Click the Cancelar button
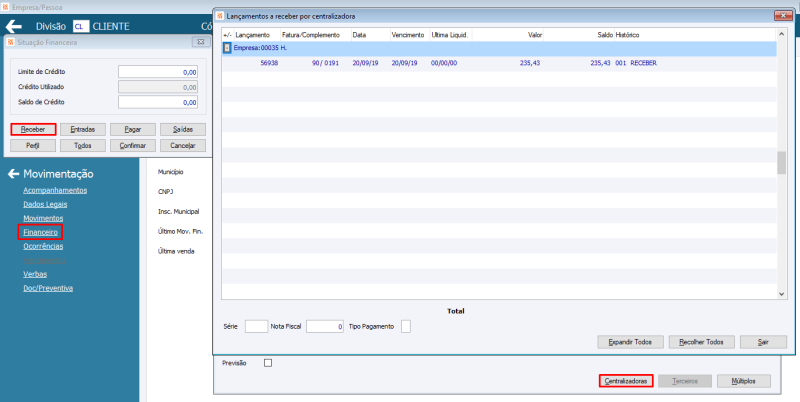 click(183, 145)
